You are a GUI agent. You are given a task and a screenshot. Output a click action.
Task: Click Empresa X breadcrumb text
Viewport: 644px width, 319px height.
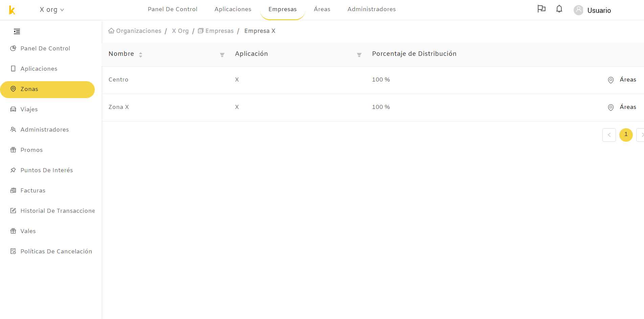[260, 31]
